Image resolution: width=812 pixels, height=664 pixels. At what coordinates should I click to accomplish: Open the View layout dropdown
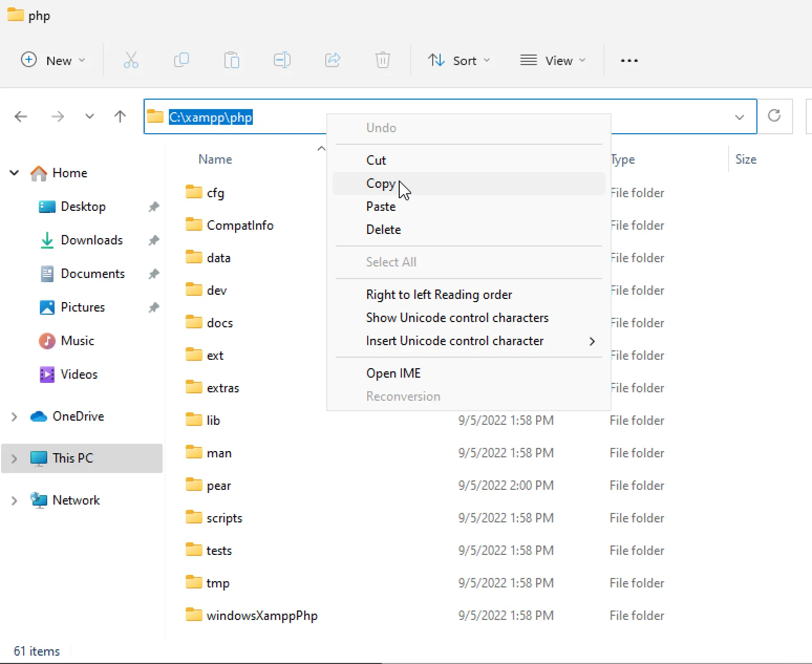click(x=552, y=60)
